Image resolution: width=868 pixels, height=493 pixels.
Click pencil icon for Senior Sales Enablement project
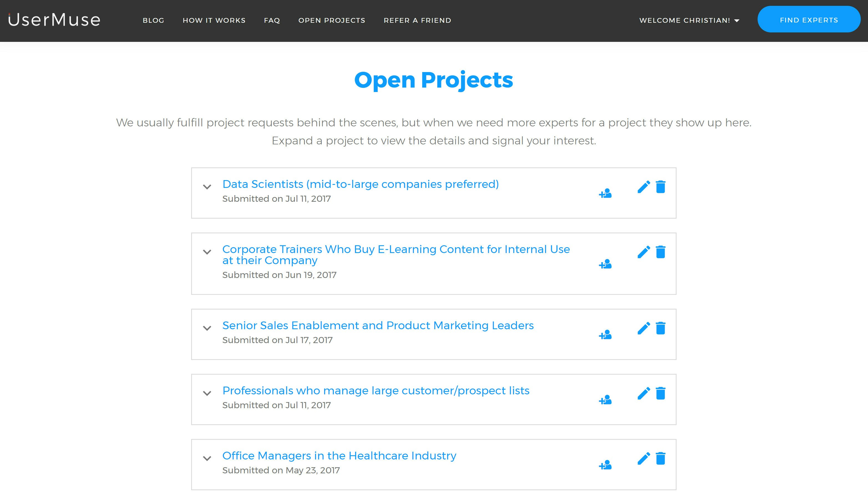pos(644,328)
